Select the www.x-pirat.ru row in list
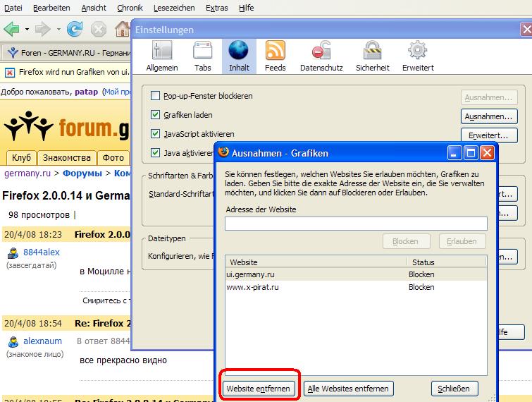This screenshot has width=532, height=402. [356, 287]
